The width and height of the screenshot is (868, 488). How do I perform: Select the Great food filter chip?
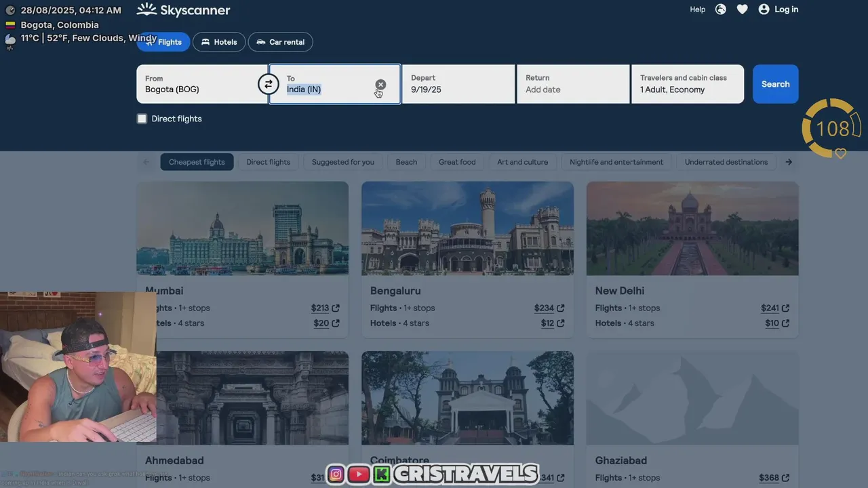pos(457,162)
